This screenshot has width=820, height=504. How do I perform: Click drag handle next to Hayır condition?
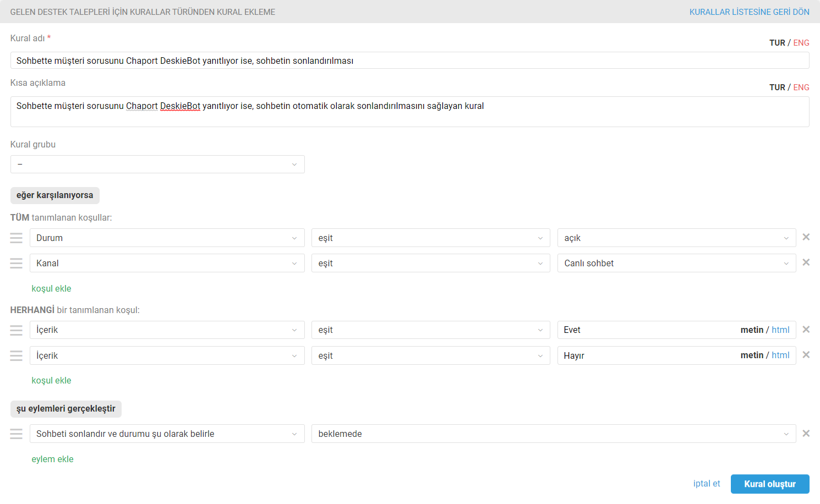(17, 355)
